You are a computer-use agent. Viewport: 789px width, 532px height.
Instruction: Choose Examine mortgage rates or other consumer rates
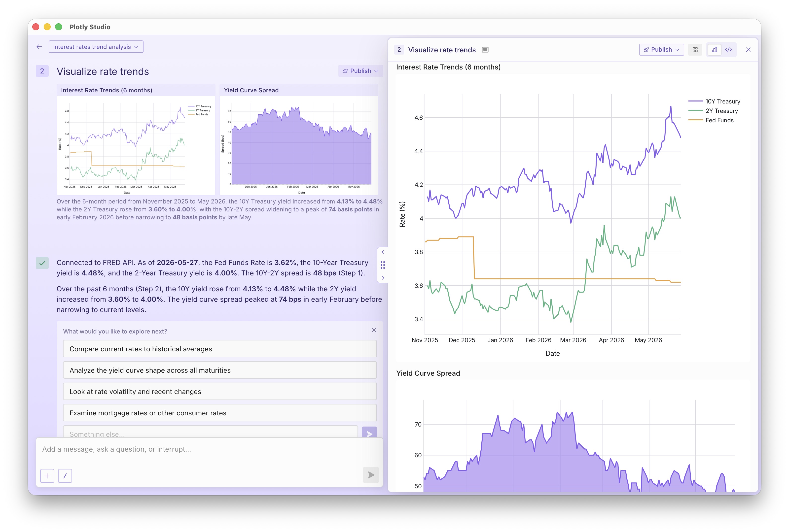pyautogui.click(x=220, y=413)
